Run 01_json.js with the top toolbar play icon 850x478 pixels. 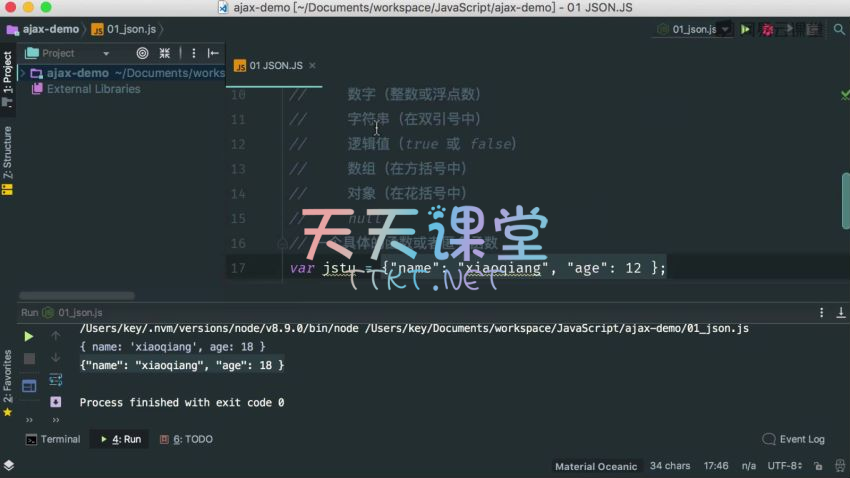pyautogui.click(x=745, y=30)
